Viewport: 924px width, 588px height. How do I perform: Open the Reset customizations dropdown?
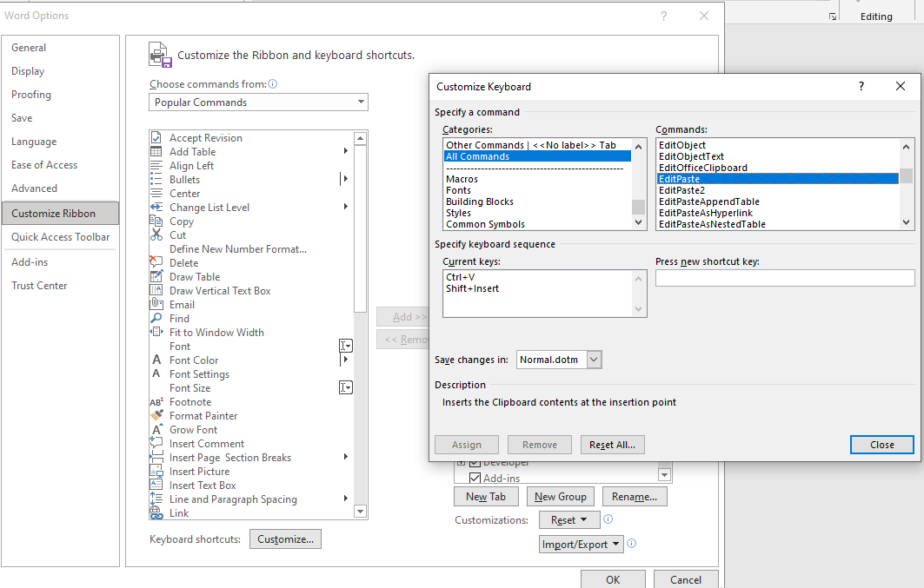pos(569,519)
